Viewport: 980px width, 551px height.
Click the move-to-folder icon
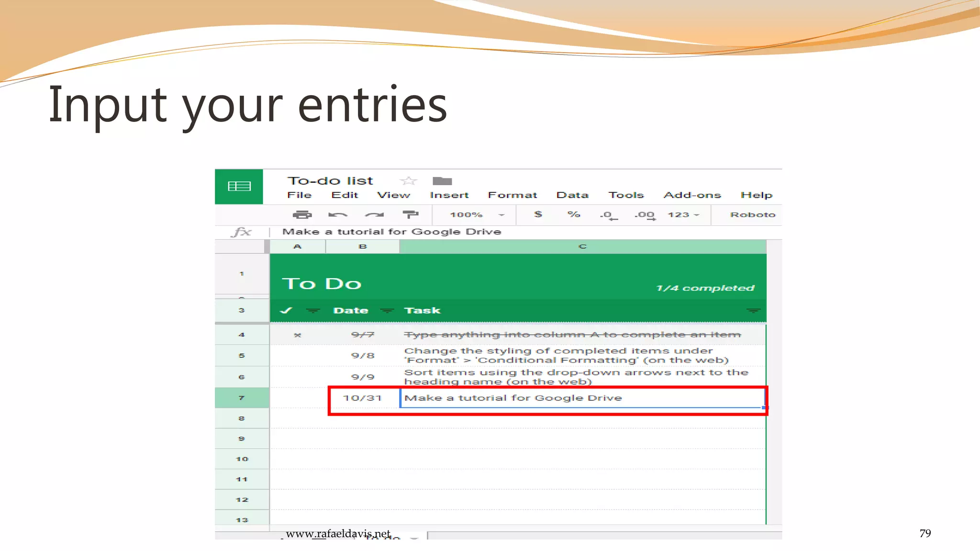pyautogui.click(x=442, y=181)
